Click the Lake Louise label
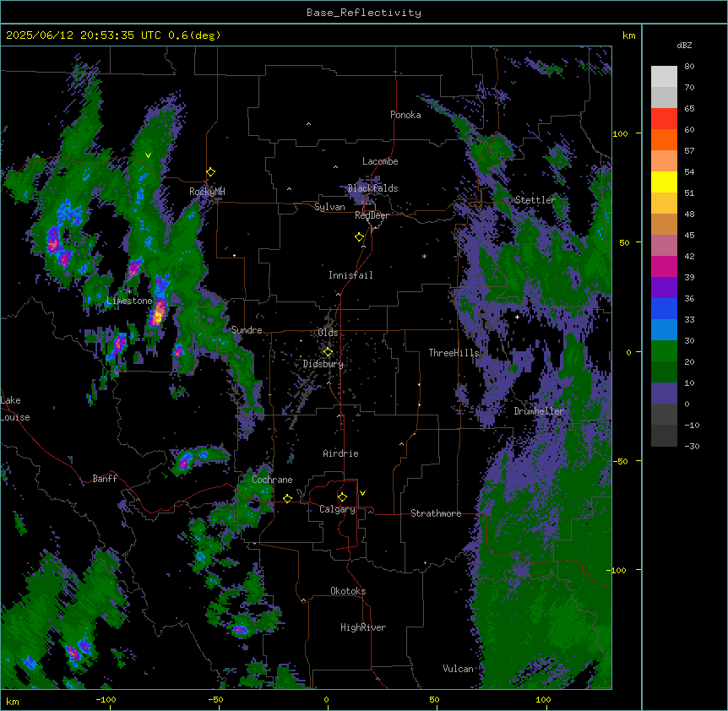The image size is (728, 711). coord(15,409)
